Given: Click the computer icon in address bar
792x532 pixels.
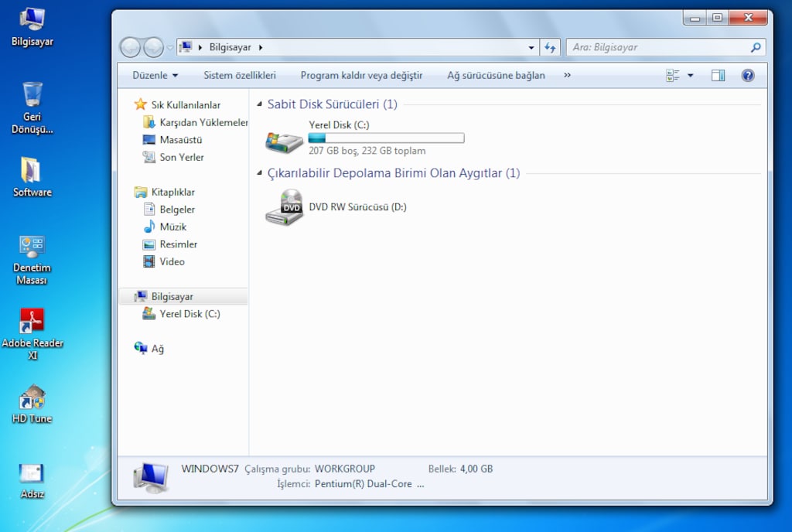Looking at the screenshot, I should click(x=186, y=47).
